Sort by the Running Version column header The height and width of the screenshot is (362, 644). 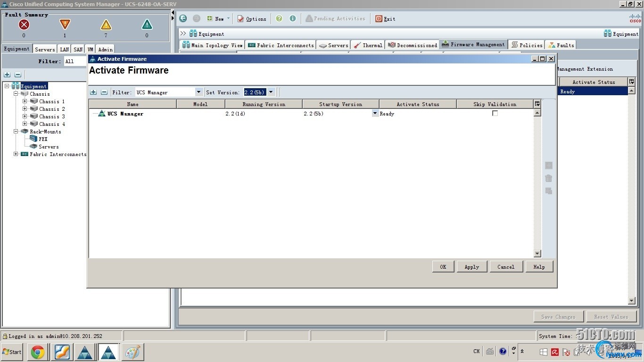pos(264,104)
